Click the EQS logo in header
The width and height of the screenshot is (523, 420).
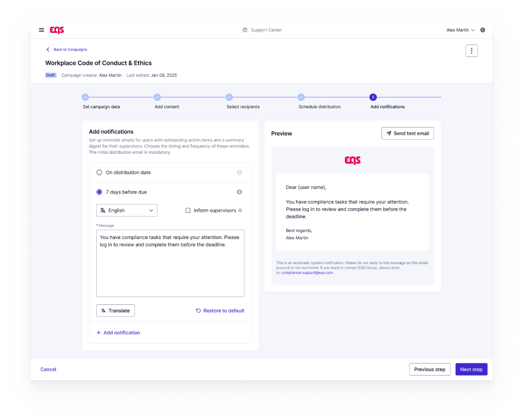[57, 30]
